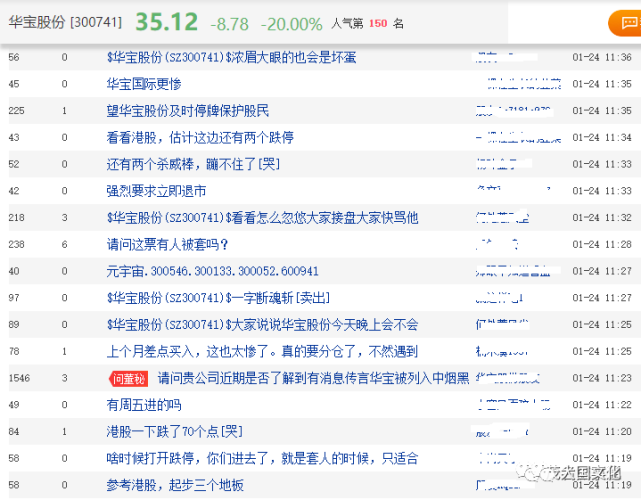
Task: Click author name on 有周五进的吗 row
Action: click(x=513, y=405)
